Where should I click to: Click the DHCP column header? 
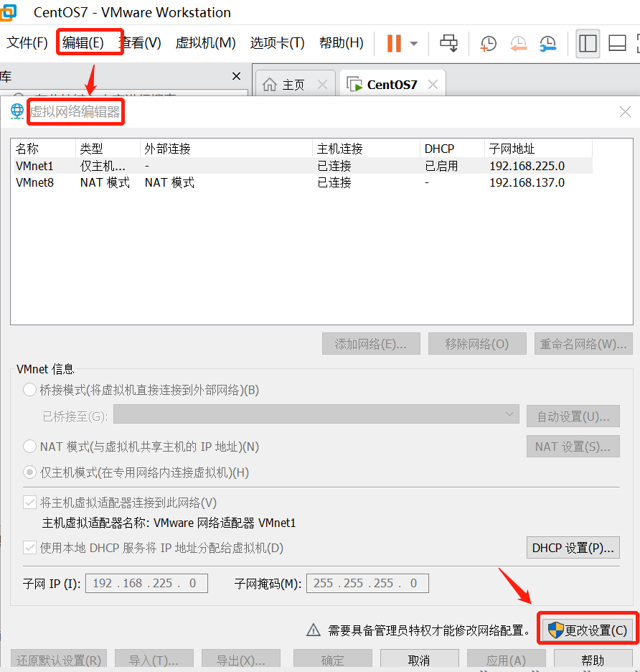pyautogui.click(x=452, y=149)
